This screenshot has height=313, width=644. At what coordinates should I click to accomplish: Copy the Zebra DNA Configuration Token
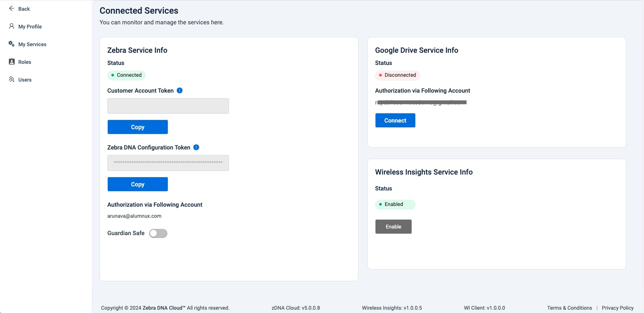(138, 184)
